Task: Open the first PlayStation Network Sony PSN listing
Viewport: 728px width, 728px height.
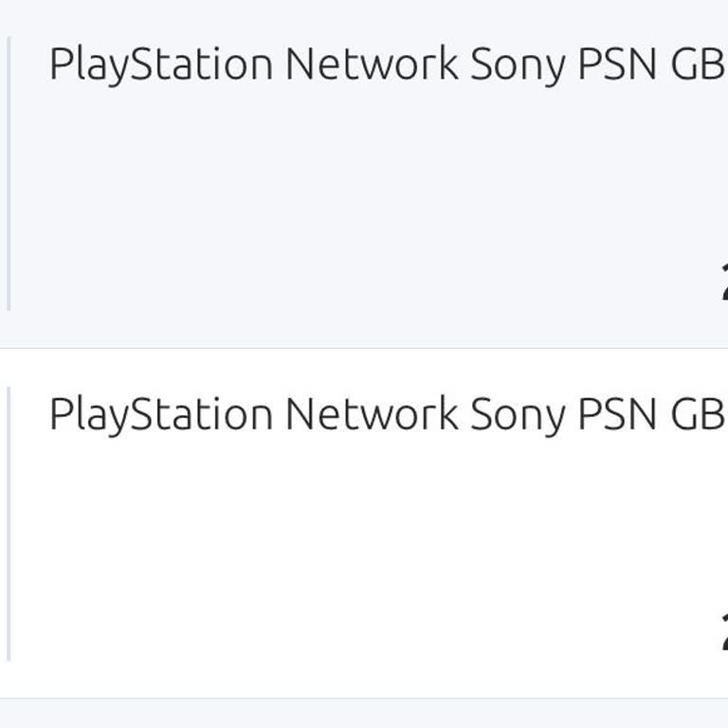Action: tap(379, 64)
